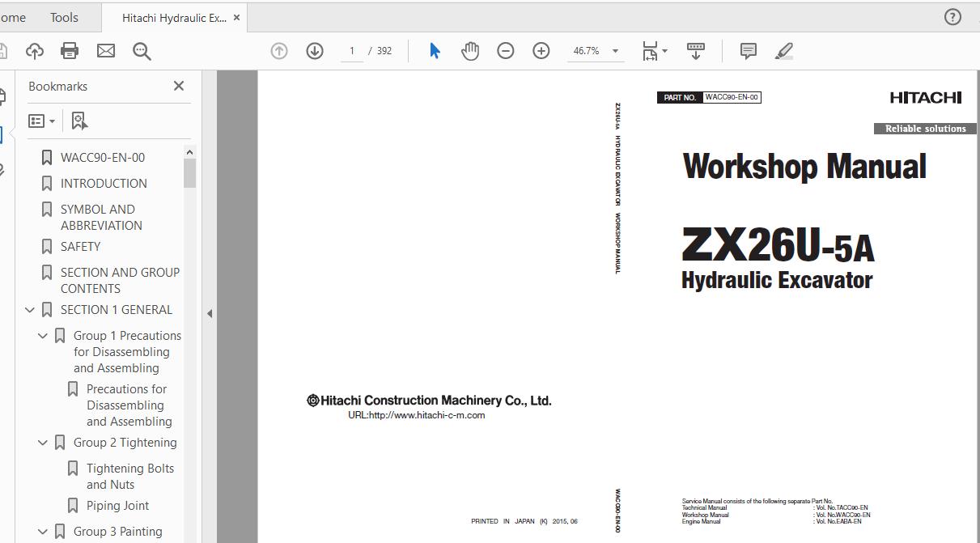The width and height of the screenshot is (980, 543).
Task: Zoom in with plus button
Action: coord(541,51)
